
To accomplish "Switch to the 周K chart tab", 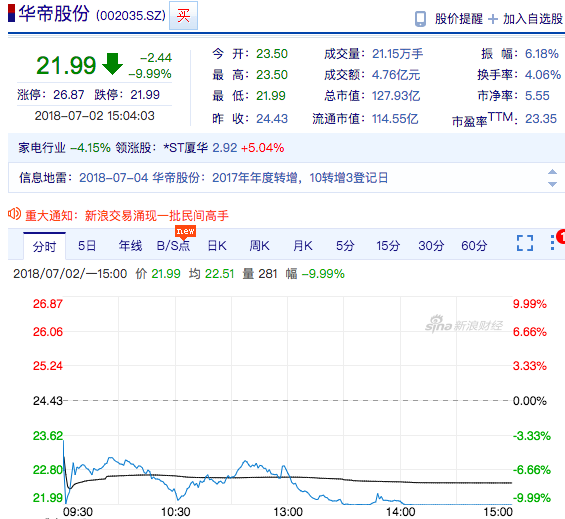I will click(259, 246).
